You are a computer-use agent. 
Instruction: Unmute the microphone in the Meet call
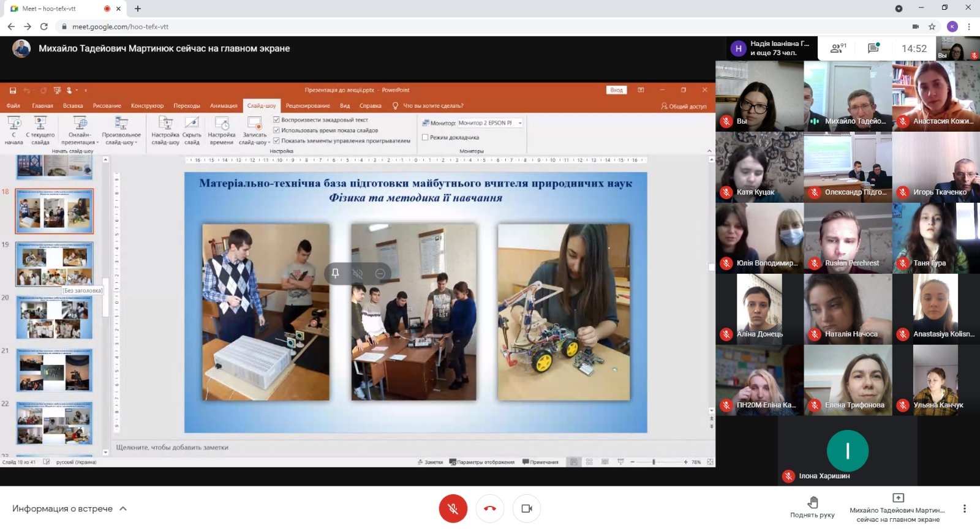click(x=453, y=508)
